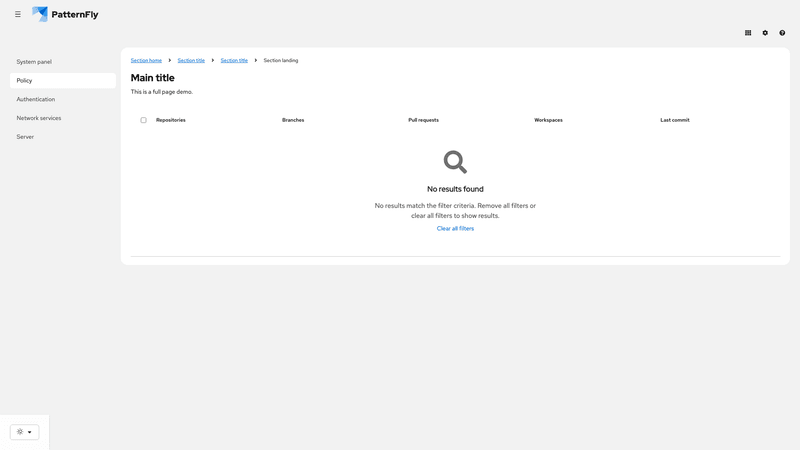Follow the Section home breadcrumb link
Screen dimensions: 800x450
146,60
